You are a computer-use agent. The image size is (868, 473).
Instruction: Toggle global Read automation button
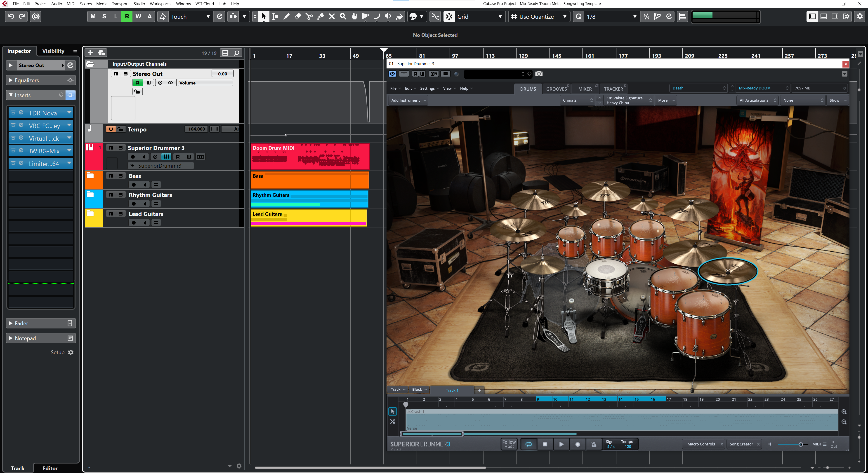click(x=127, y=16)
